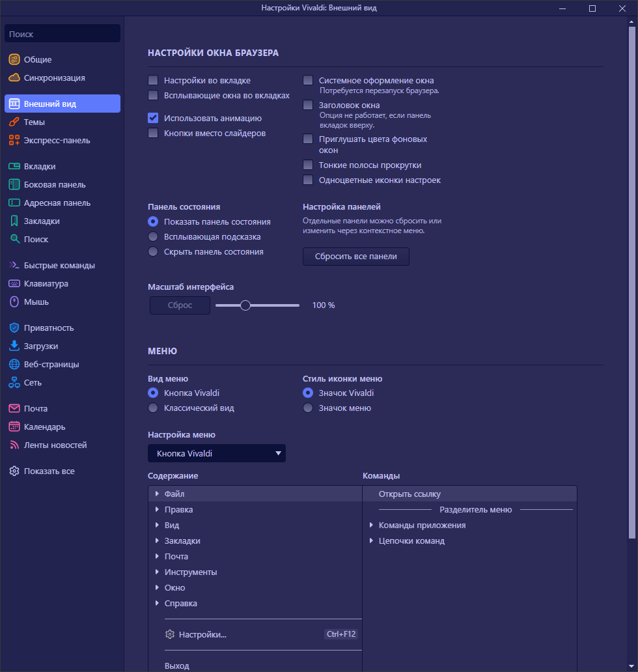
Task: Click the Приватность shield icon
Action: [x=14, y=328]
